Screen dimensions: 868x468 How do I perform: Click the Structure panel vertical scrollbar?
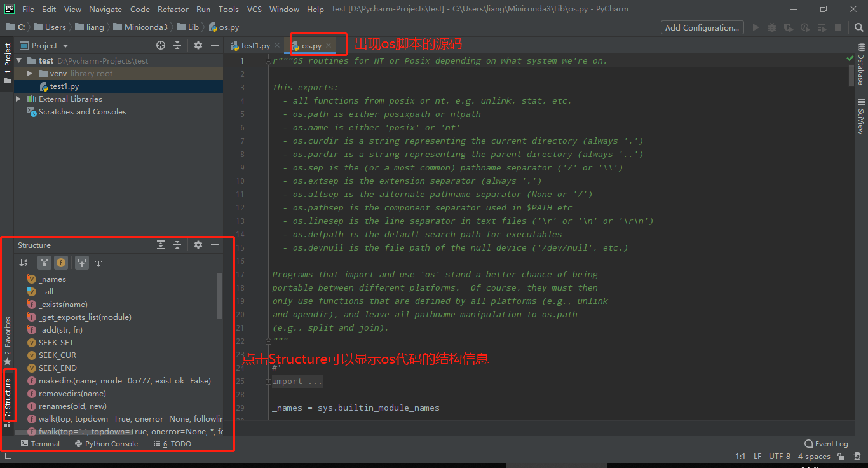coord(220,296)
